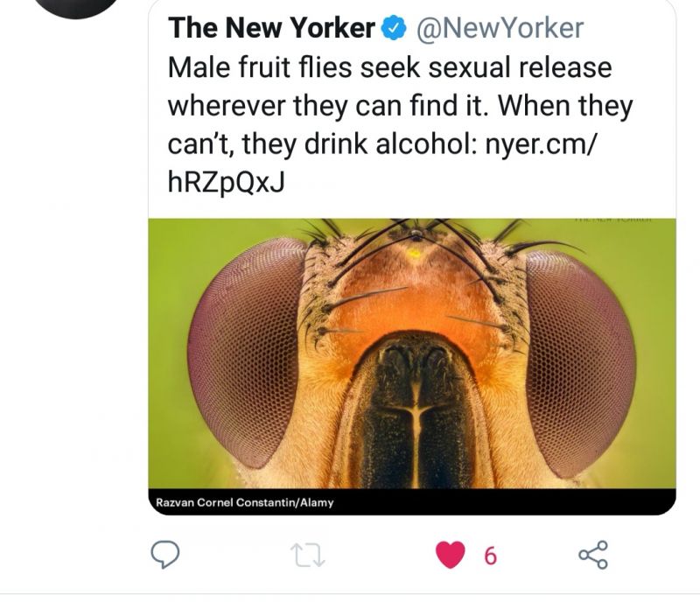Click the fly's right compound eye in photo
This screenshot has height=602, width=700.
point(580,364)
